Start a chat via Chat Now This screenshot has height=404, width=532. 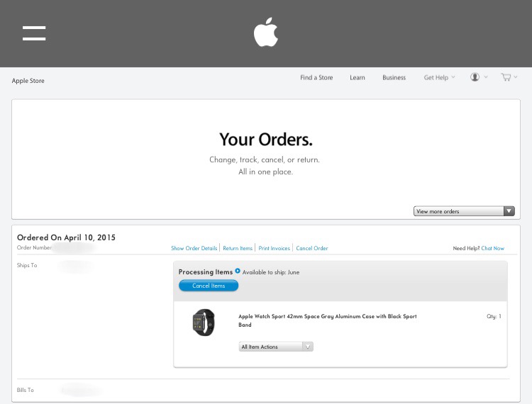click(x=493, y=248)
